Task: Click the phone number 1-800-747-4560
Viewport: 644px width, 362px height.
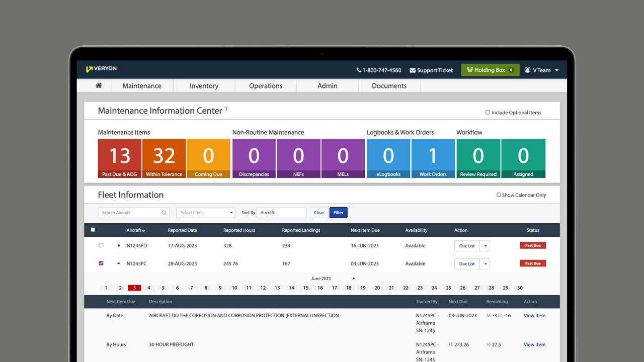Action: tap(379, 70)
